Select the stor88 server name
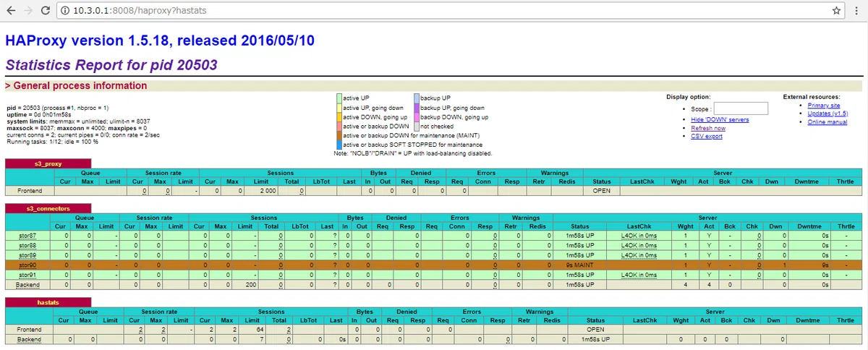Image resolution: width=868 pixels, height=350 pixels. pos(27,245)
